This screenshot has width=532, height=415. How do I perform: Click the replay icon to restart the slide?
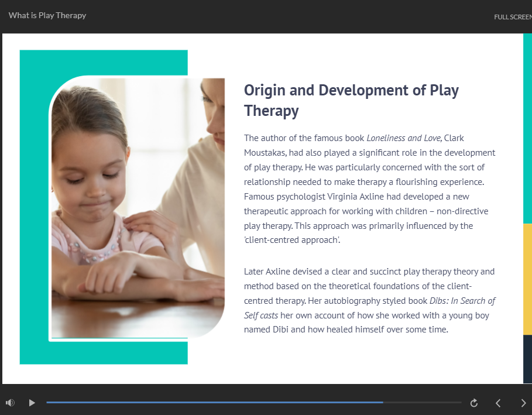(474, 403)
